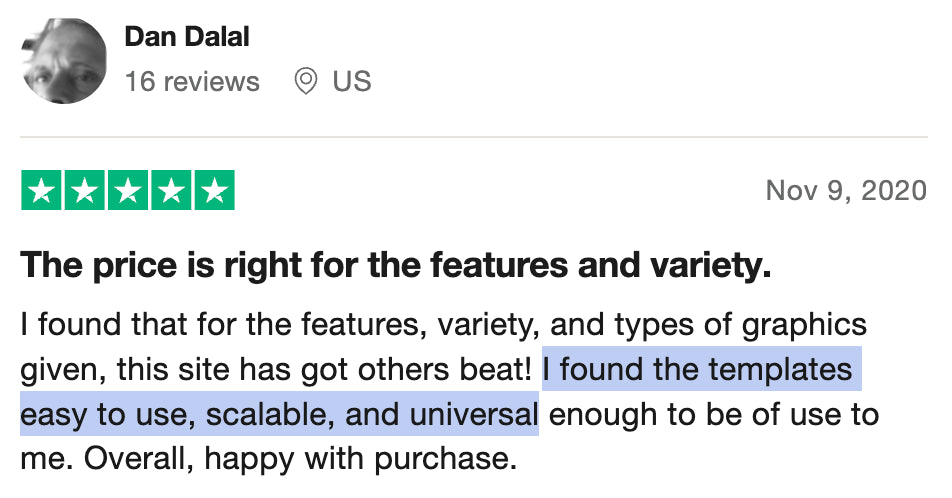Click the divider line under the reviewer info
Screen dimensions: 952x498
[x=474, y=137]
